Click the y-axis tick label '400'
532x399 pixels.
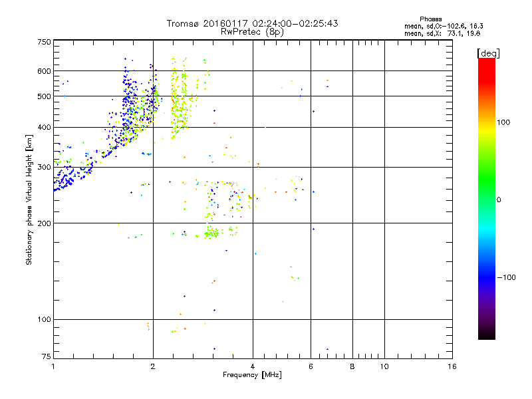[x=45, y=127]
